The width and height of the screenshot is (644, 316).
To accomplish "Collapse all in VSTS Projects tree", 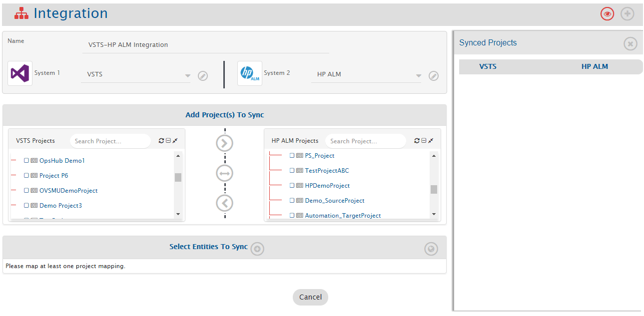I will tap(168, 141).
